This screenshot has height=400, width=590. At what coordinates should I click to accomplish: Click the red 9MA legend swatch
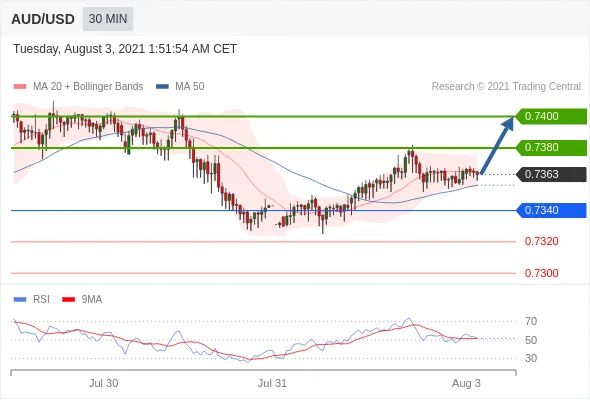[x=68, y=300]
